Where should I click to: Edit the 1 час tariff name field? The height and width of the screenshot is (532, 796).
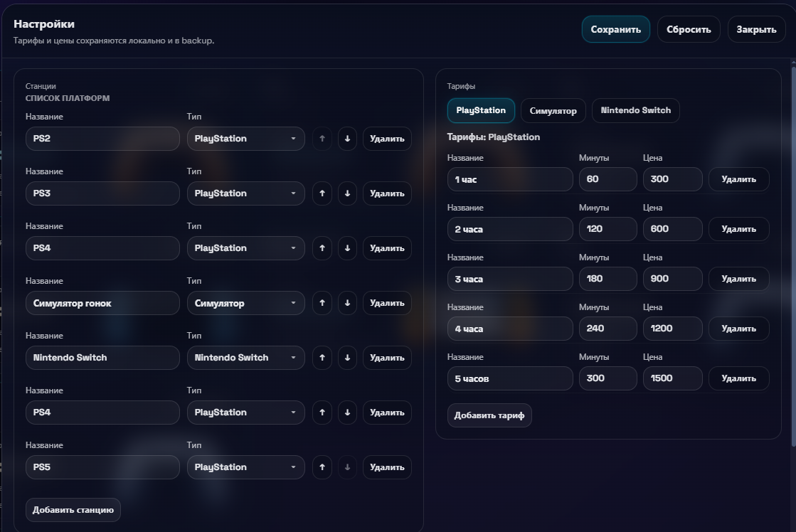[x=510, y=179]
